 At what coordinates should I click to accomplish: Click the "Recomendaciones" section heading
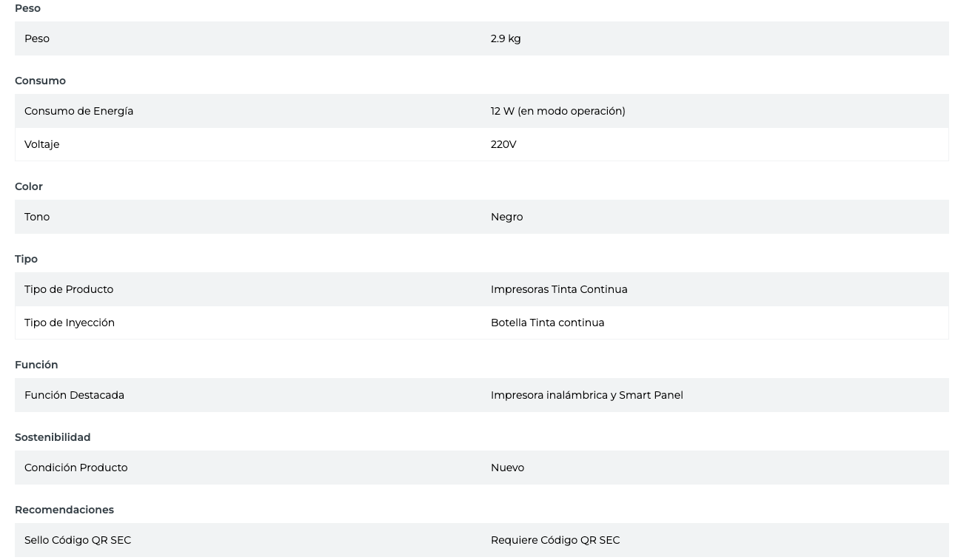click(x=64, y=510)
